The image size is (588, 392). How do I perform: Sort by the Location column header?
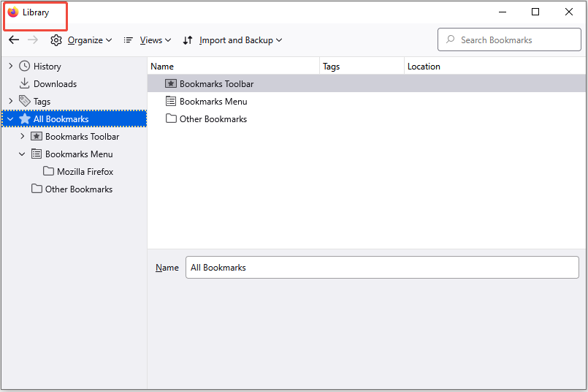pos(495,66)
